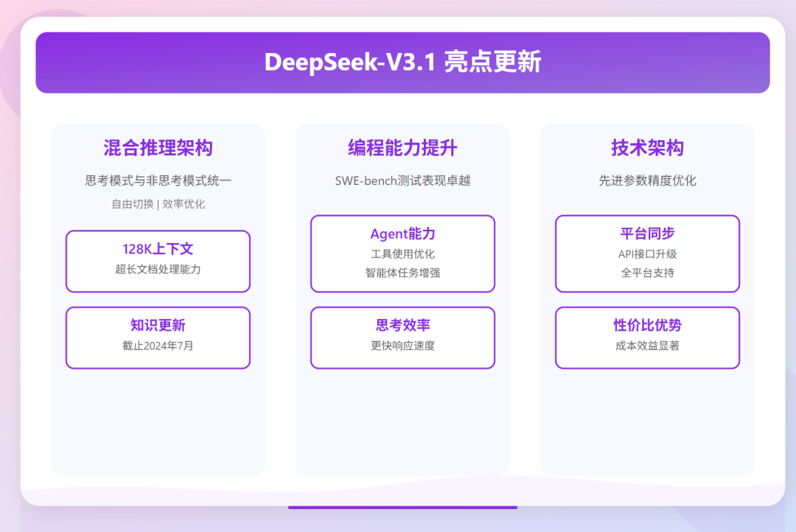Open the Agent能力 card
Viewport: 796px width, 532px height.
[402, 253]
